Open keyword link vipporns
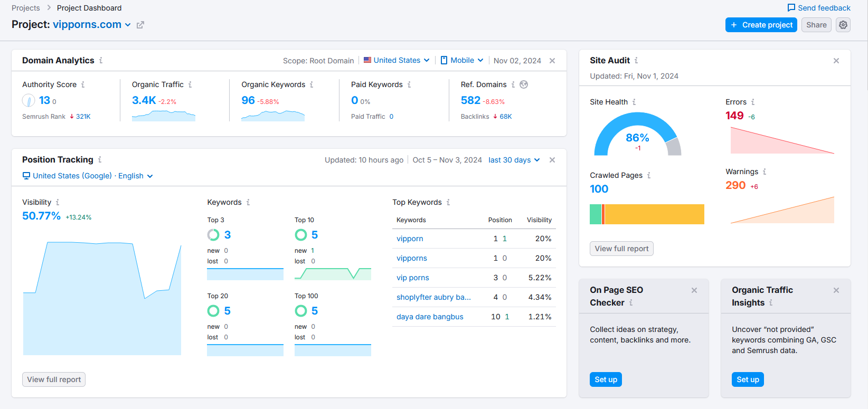The image size is (868, 409). point(412,258)
